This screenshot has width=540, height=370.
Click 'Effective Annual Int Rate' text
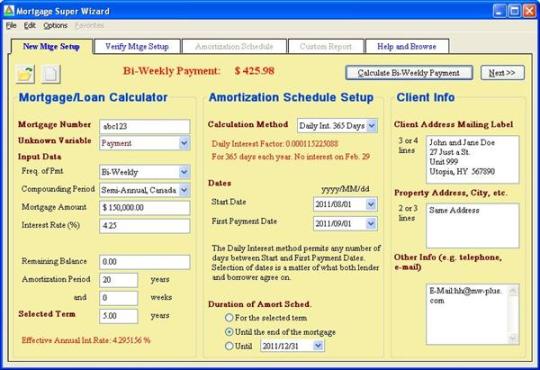[86, 340]
